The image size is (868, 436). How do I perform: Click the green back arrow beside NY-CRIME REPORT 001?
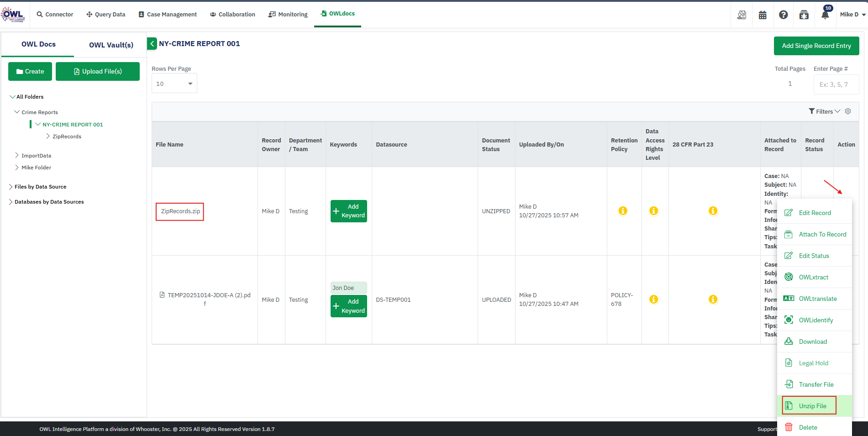[152, 44]
